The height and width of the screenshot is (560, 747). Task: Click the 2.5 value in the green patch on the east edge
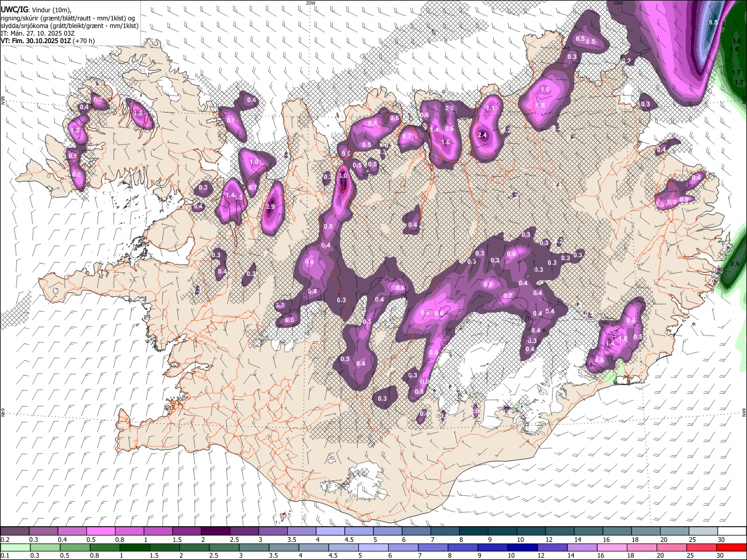734,264
